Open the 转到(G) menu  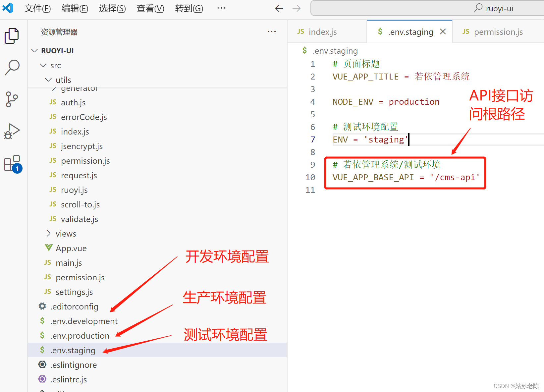(189, 8)
